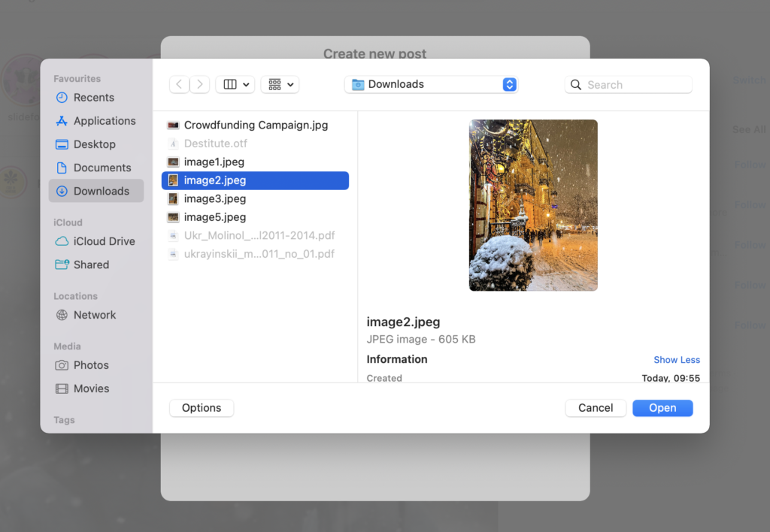770x532 pixels.
Task: Click the Destitute.otf font file icon
Action: [173, 144]
